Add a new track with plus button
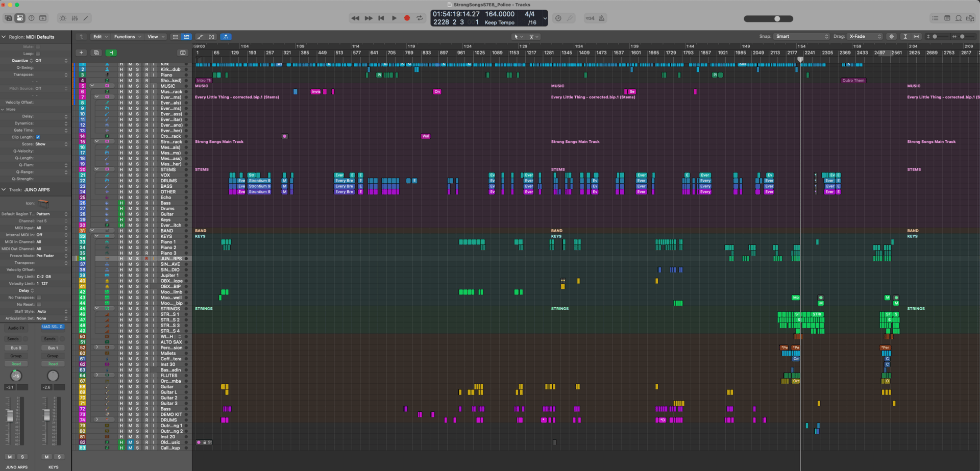The image size is (980, 471). 81,53
